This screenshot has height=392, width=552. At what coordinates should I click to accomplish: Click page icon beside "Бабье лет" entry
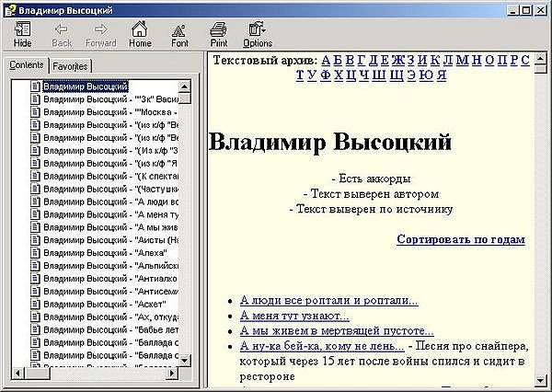35,329
